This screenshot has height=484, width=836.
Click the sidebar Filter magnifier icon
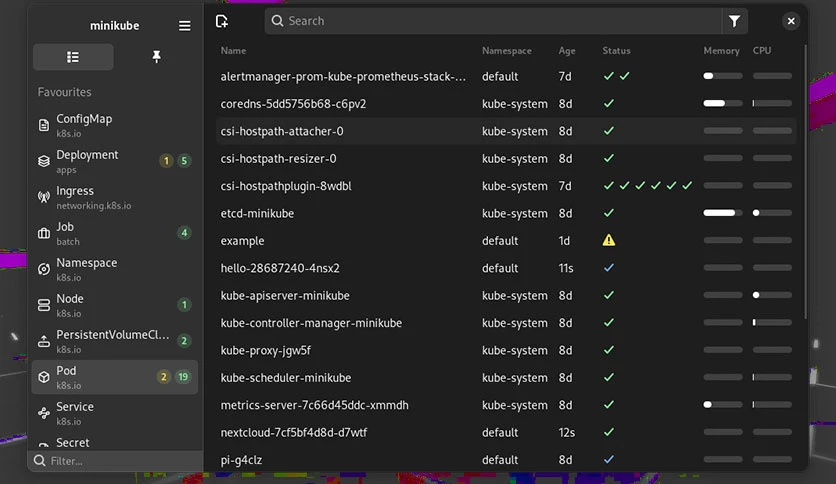click(x=39, y=461)
